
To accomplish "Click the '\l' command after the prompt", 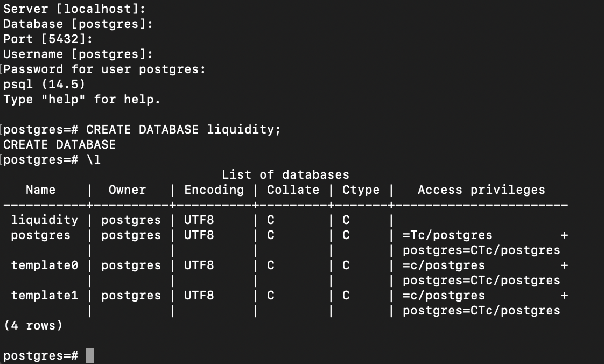I will click(93, 160).
